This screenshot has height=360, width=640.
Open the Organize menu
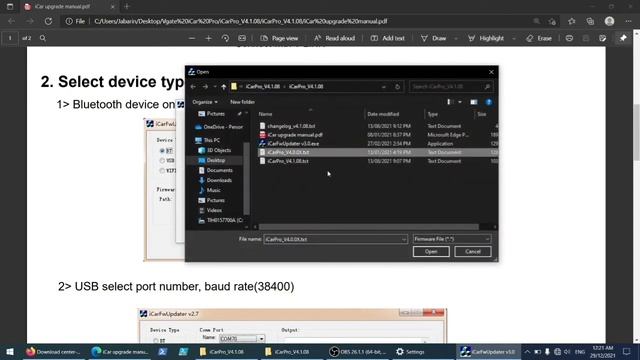[205, 102]
